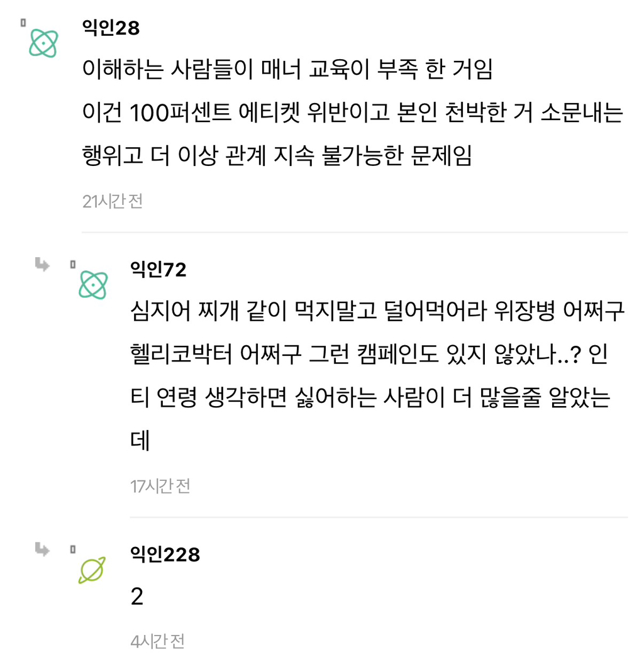The height and width of the screenshot is (667, 644).
Task: Click small gray marker beside 익인28's avatar
Action: pos(23,23)
